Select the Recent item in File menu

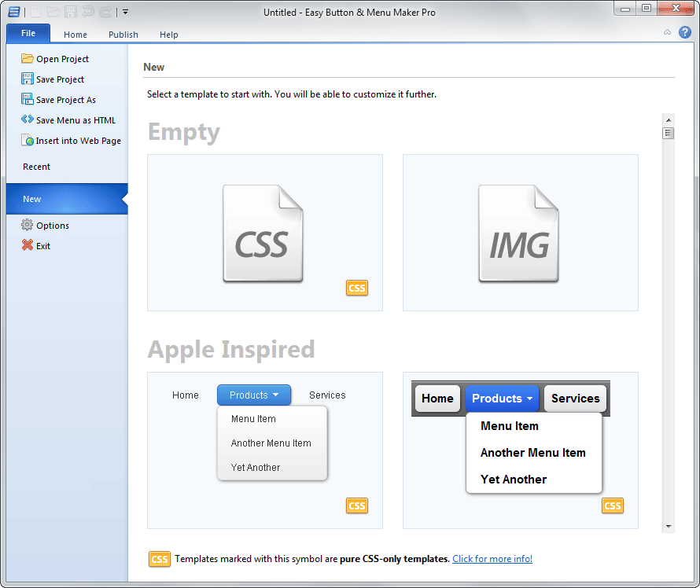(37, 167)
